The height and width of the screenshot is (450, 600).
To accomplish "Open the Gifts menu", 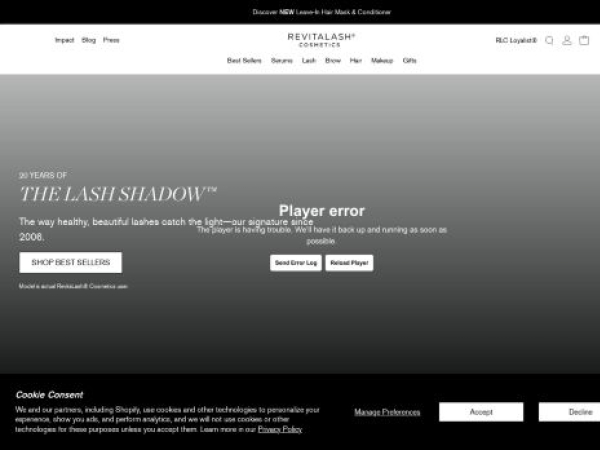I will 409,60.
